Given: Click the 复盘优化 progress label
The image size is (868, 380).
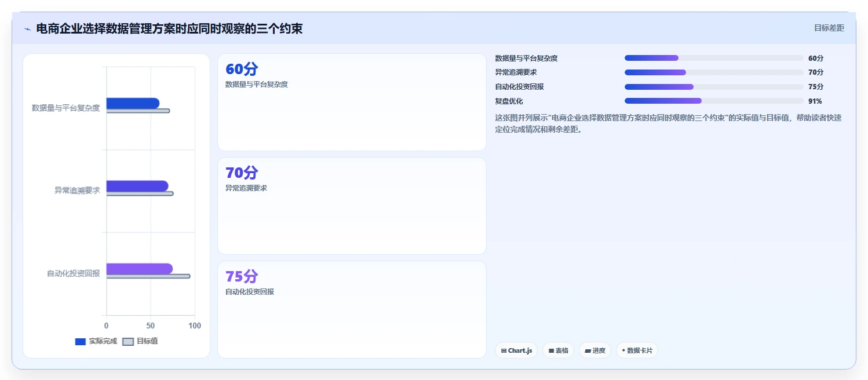Looking at the screenshot, I should [509, 101].
